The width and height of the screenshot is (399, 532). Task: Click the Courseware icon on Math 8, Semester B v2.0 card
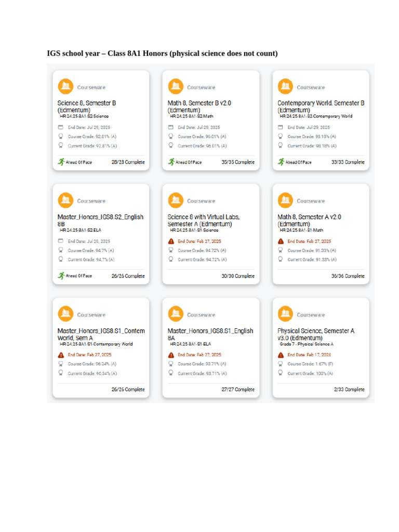coord(176,86)
